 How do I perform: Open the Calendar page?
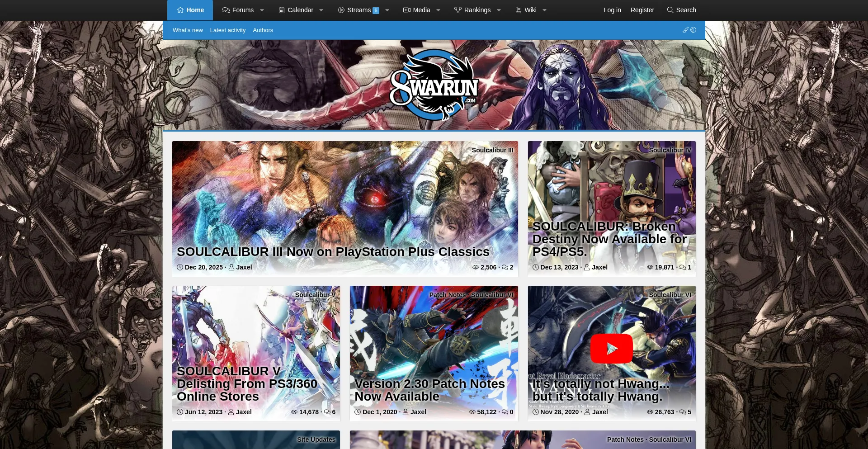click(296, 10)
